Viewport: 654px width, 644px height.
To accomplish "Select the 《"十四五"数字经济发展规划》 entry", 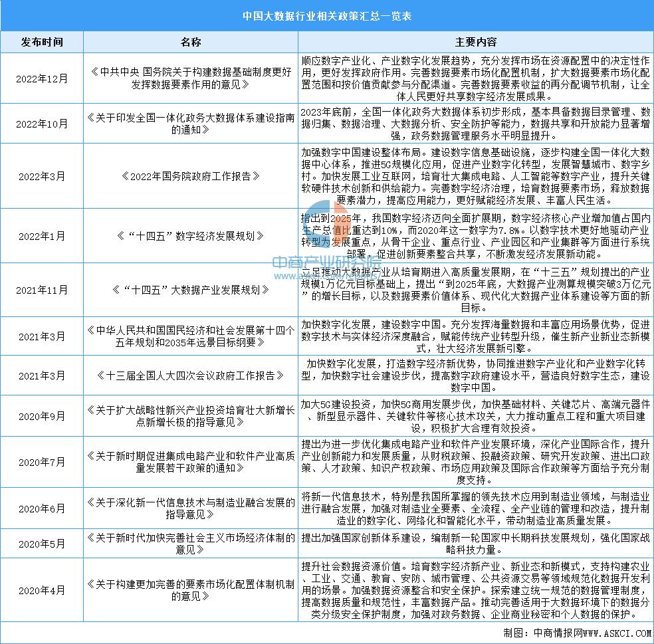I will (191, 235).
